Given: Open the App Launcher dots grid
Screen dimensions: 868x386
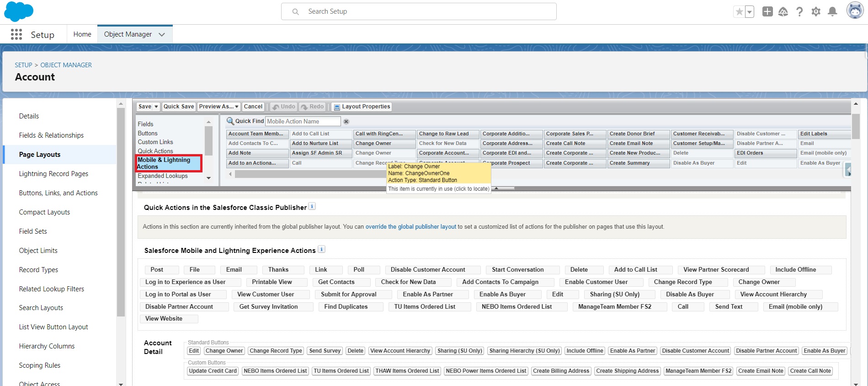Looking at the screenshot, I should point(16,34).
